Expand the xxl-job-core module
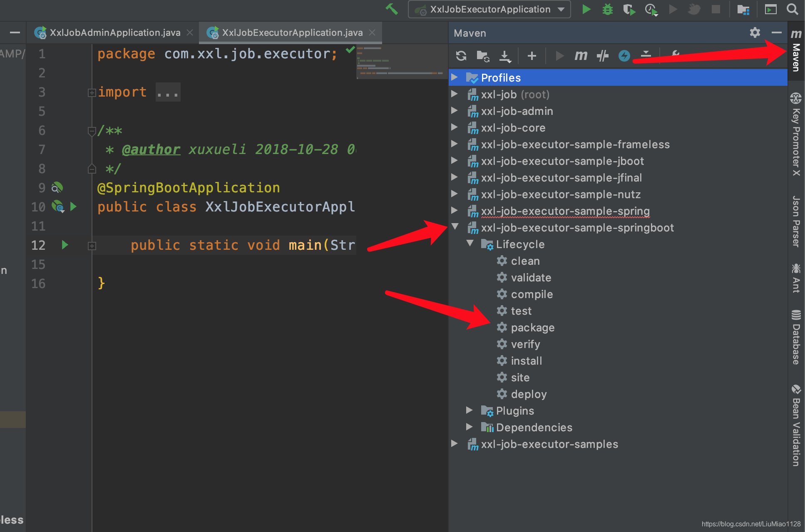The image size is (805, 532). (x=455, y=127)
